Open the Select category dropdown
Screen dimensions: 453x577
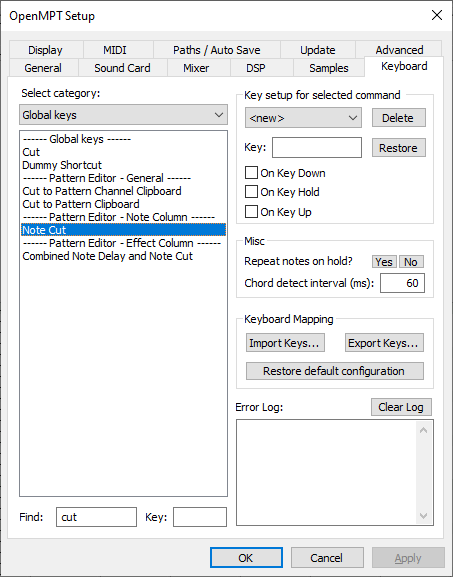point(123,115)
